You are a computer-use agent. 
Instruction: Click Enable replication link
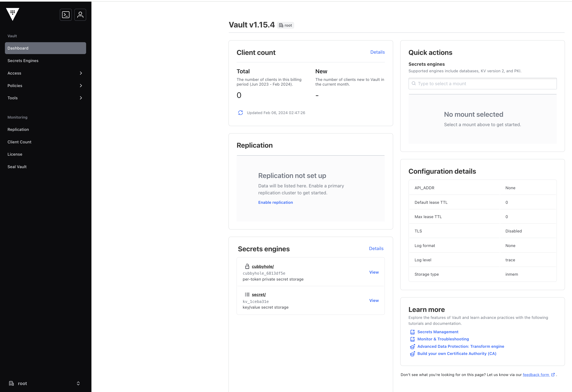point(275,202)
